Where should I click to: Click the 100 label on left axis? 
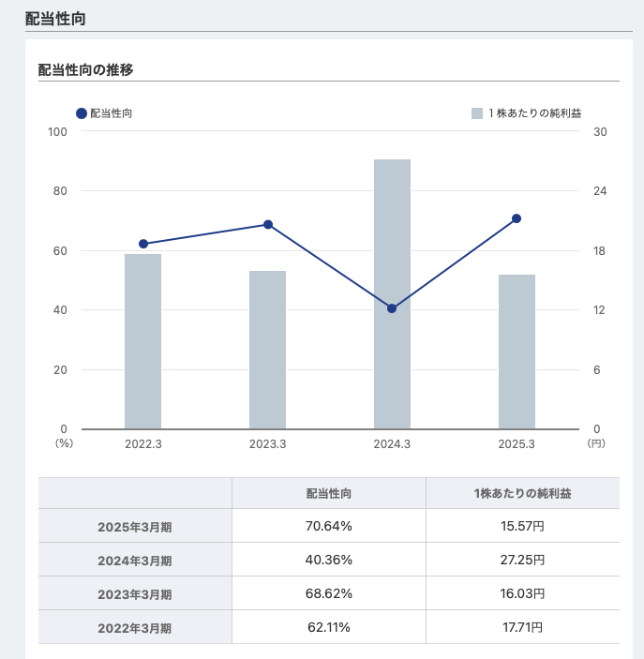click(57, 132)
